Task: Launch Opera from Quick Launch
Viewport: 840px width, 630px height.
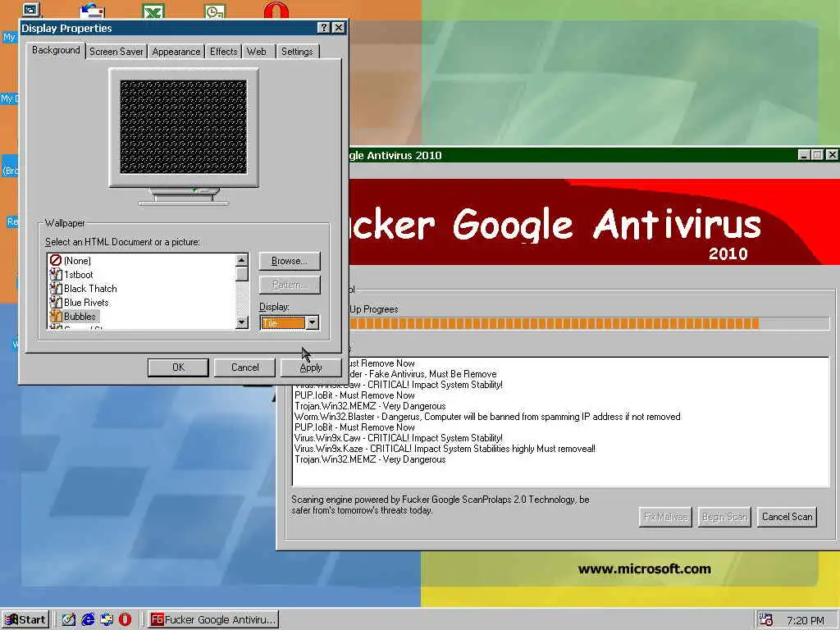Action: (125, 619)
